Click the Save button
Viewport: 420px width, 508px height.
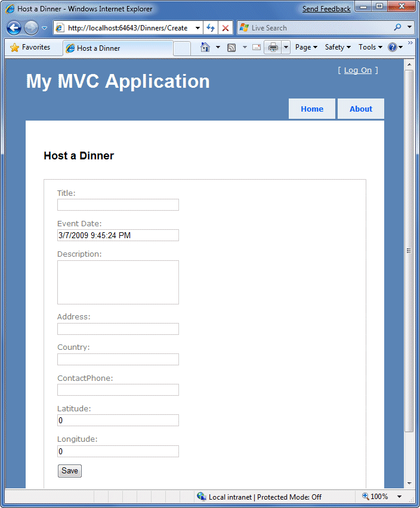tap(70, 471)
